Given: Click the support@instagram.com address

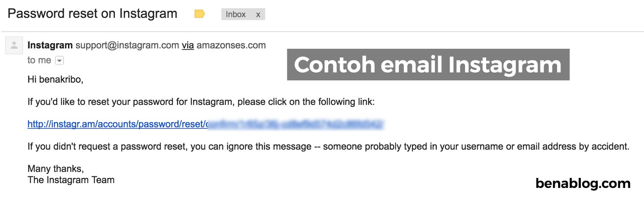Looking at the screenshot, I should tap(127, 45).
